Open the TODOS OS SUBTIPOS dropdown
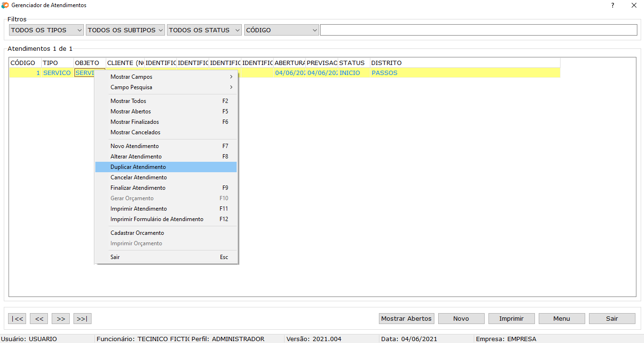The image size is (644, 343). [125, 30]
